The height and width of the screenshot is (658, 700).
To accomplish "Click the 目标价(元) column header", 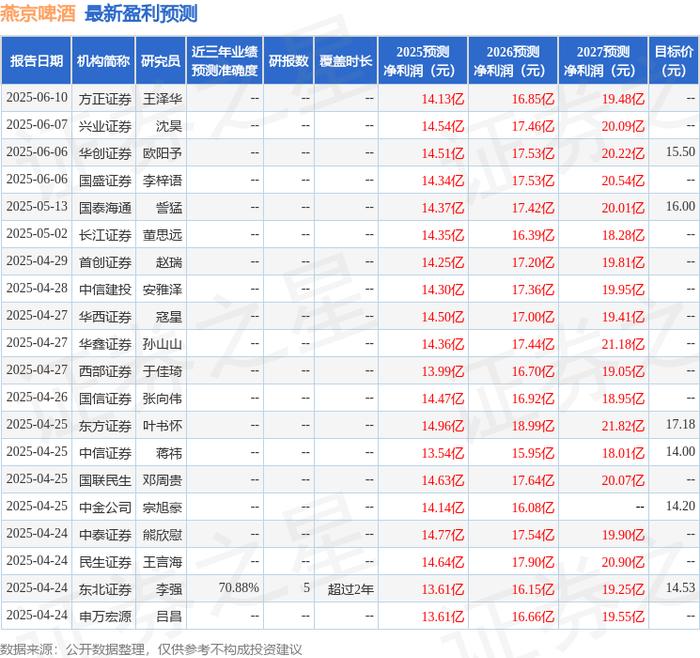I will (674, 61).
